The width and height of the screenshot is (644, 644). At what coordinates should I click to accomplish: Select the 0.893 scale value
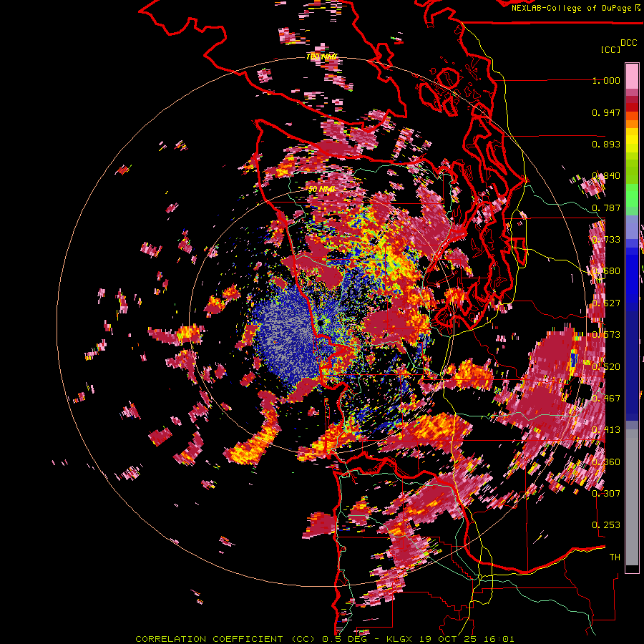pyautogui.click(x=606, y=144)
